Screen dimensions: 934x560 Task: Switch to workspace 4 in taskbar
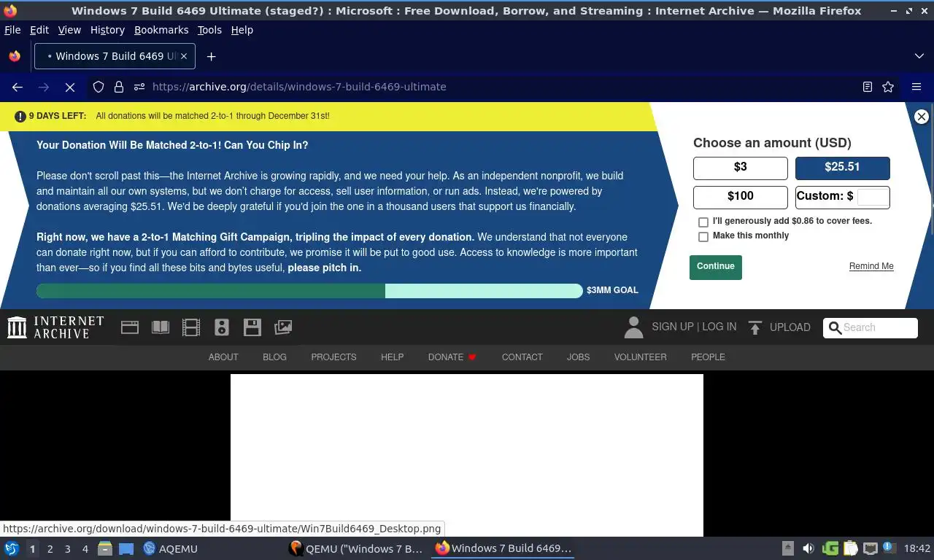pyautogui.click(x=85, y=549)
